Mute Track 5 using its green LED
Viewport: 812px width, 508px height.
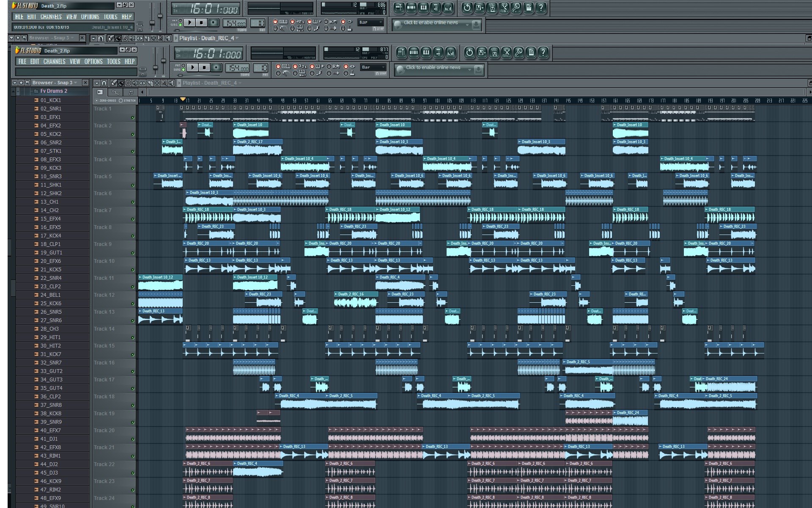coord(132,185)
